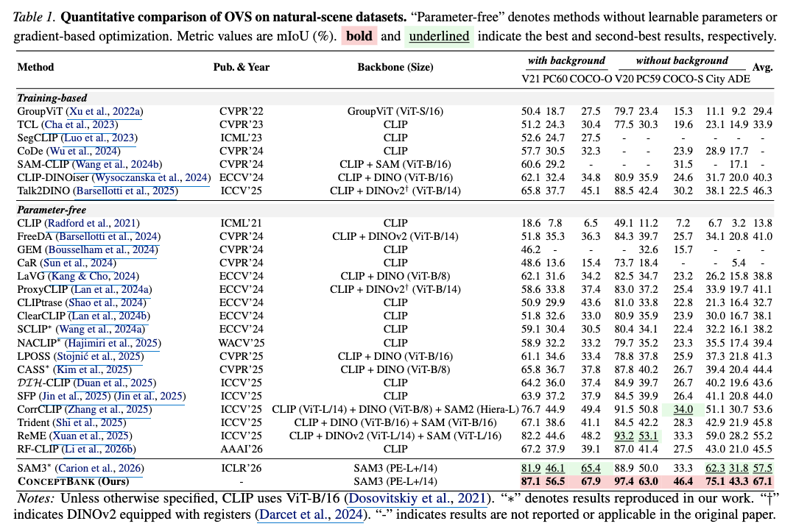
Task: Select the ConceptBank average score 67.1
Action: point(762,481)
